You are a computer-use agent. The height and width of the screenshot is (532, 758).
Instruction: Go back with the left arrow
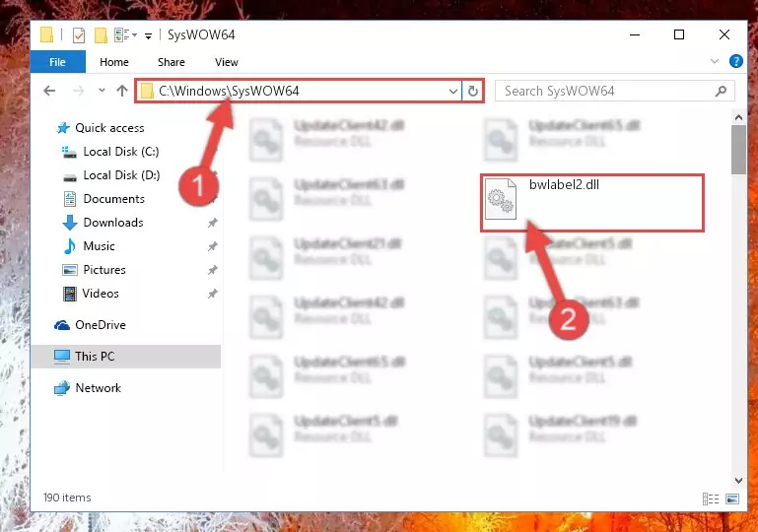49,91
